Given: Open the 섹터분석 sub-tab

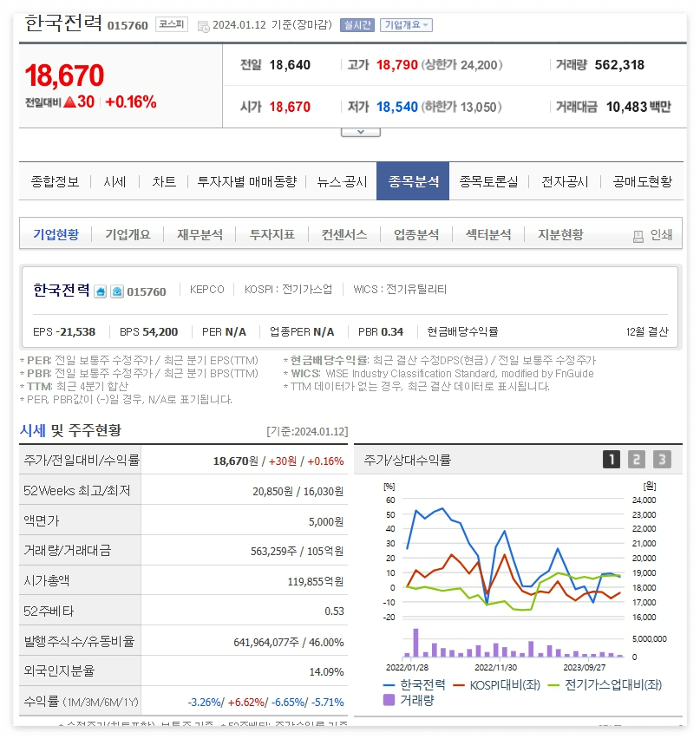Looking at the screenshot, I should pos(488,234).
